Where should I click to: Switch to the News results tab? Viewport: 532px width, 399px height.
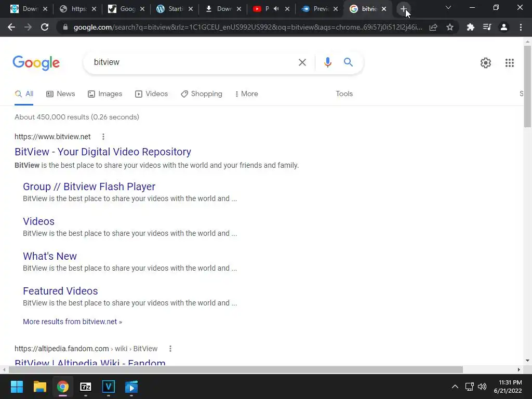coord(60,94)
